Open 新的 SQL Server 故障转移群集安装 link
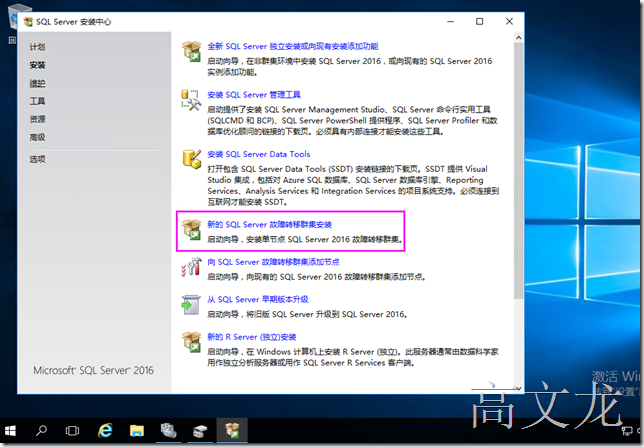The image size is (644, 447). tap(269, 224)
